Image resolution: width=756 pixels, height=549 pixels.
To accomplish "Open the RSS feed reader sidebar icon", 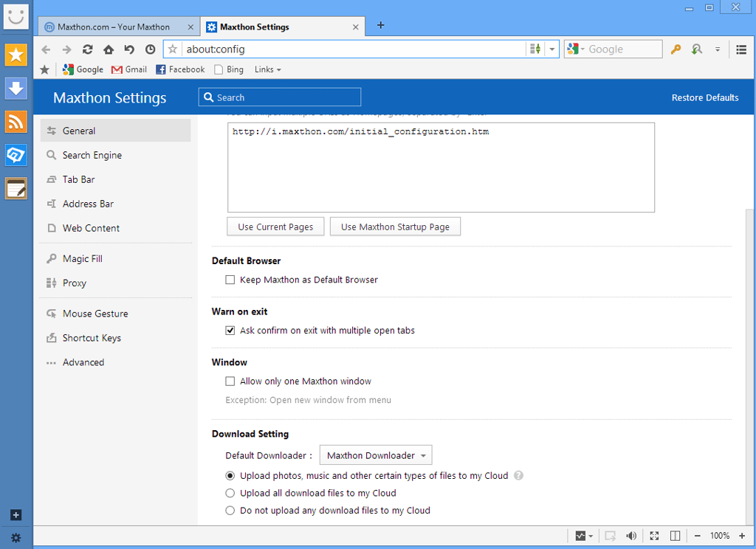I will (16, 122).
